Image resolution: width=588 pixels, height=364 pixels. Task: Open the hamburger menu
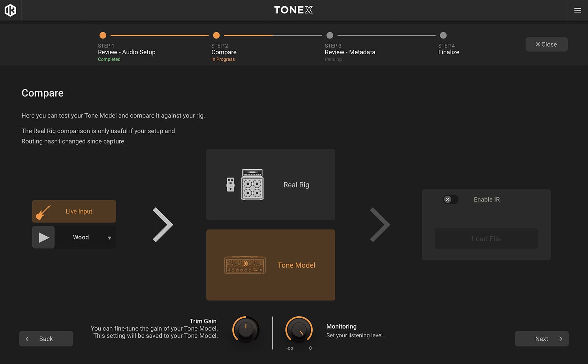point(577,10)
